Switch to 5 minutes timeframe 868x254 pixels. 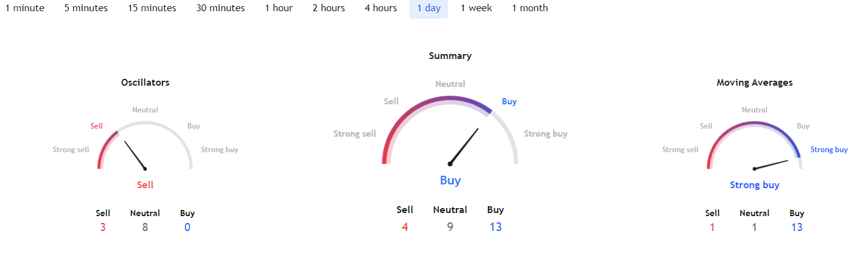(x=86, y=8)
